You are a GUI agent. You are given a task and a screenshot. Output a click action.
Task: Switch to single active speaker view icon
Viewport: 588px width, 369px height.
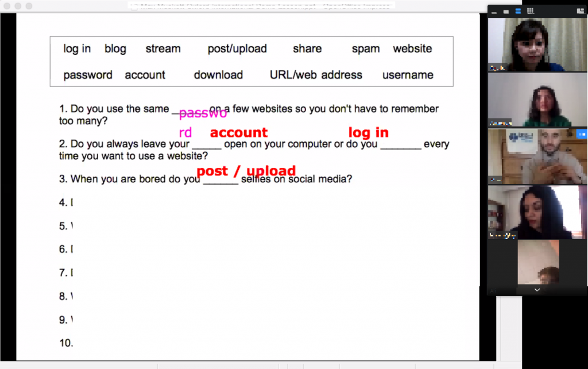[x=506, y=11]
